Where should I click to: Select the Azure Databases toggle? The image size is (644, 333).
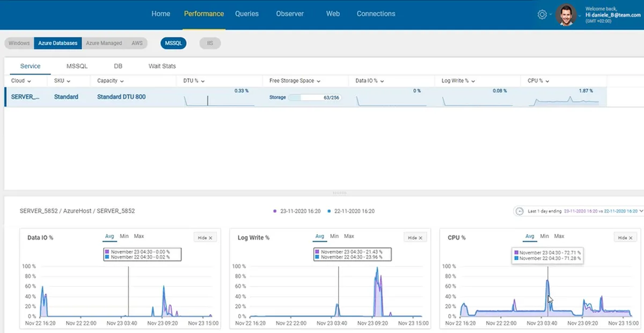point(58,43)
